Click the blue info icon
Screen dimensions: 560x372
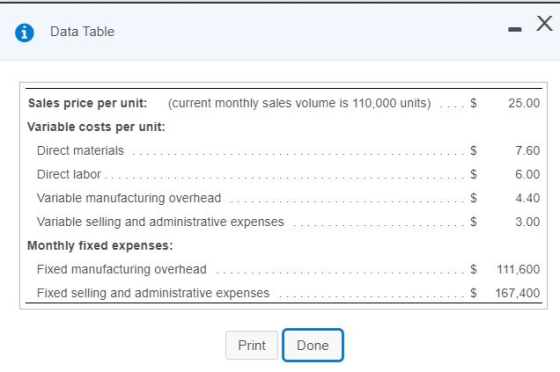(x=24, y=33)
